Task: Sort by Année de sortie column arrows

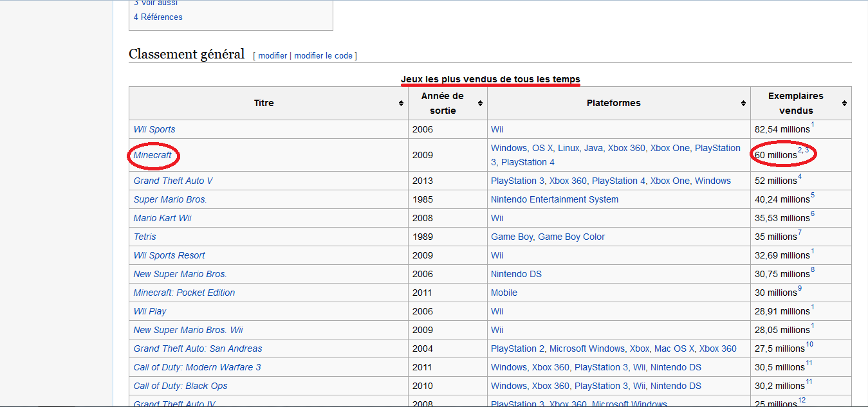Action: (480, 104)
